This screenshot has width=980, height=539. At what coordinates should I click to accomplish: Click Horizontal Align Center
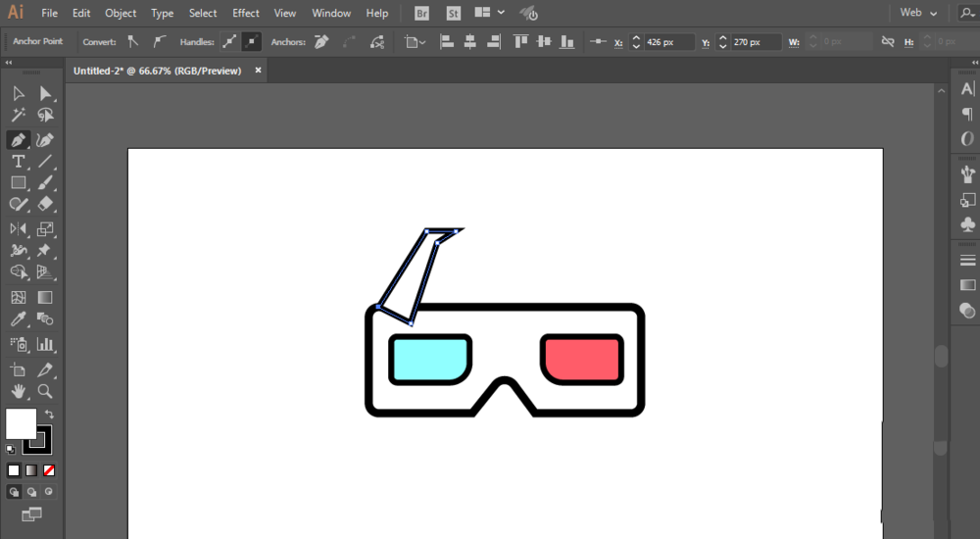(470, 42)
